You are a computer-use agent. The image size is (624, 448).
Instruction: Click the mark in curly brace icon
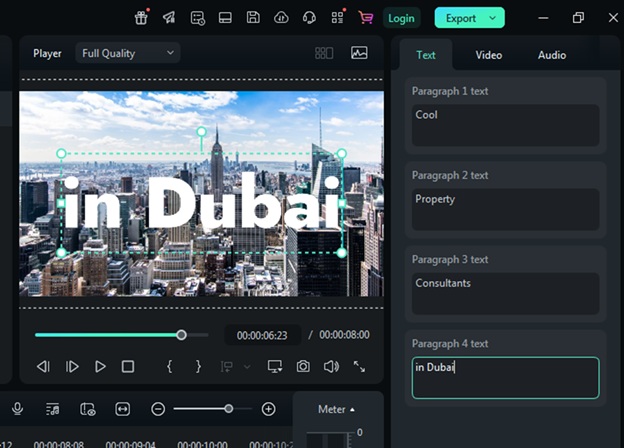coord(170,367)
